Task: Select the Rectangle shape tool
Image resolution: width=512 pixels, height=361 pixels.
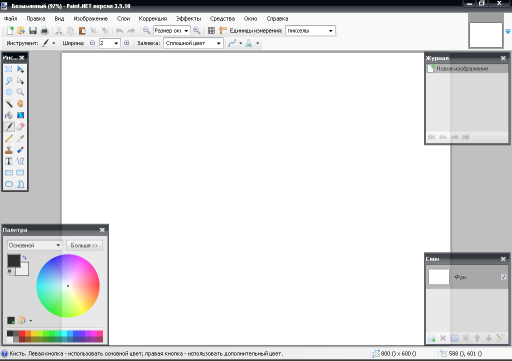Action: tap(9, 173)
